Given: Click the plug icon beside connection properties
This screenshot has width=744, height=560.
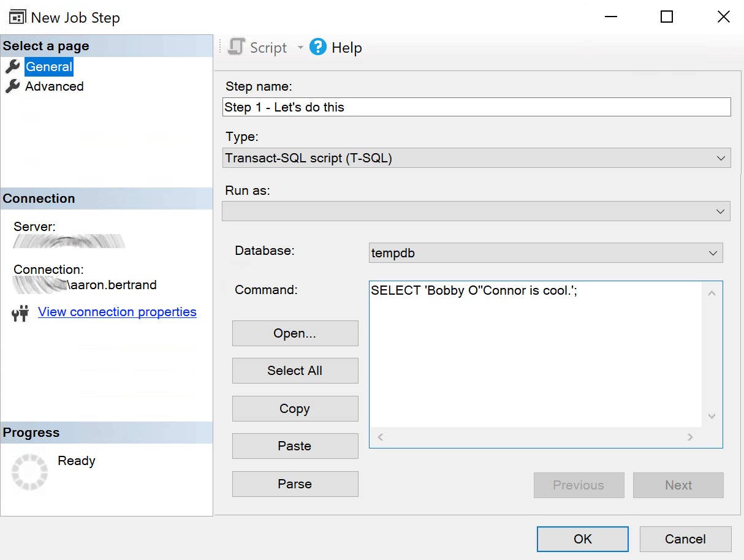Looking at the screenshot, I should click(20, 314).
